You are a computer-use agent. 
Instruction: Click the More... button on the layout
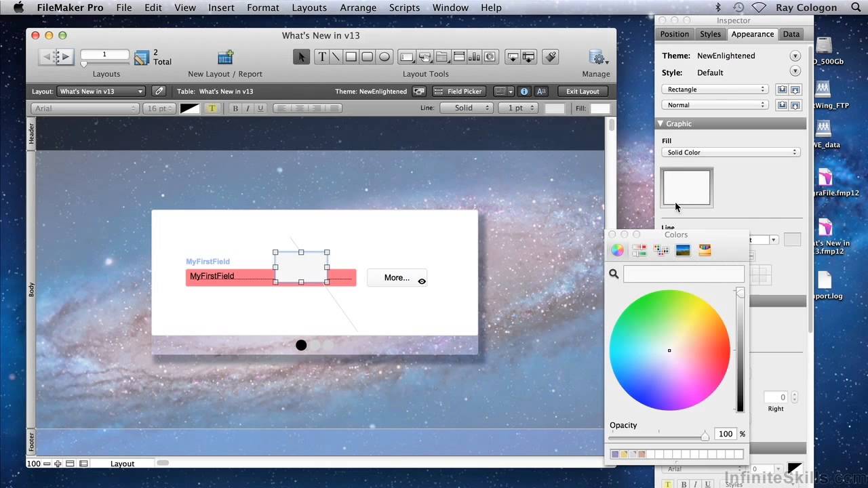click(x=397, y=277)
